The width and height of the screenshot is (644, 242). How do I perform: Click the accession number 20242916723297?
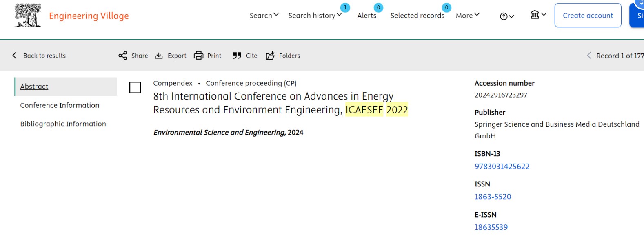pyautogui.click(x=501, y=95)
